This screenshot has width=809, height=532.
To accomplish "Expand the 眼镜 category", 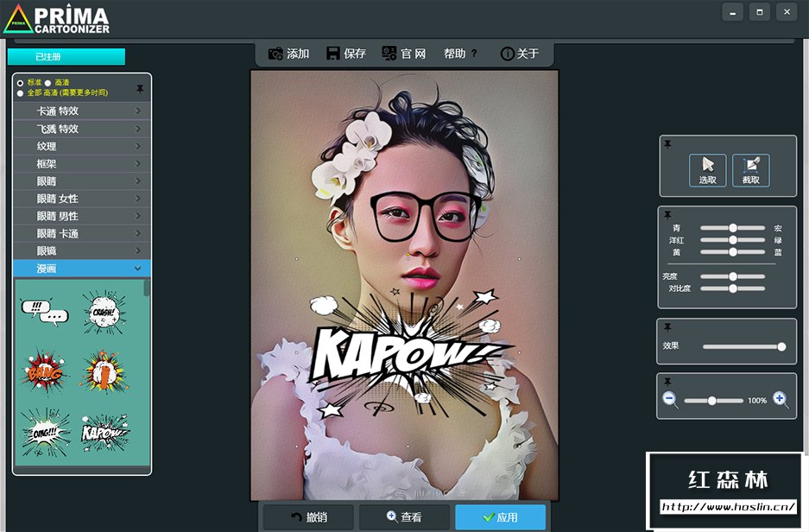I will pyautogui.click(x=82, y=250).
